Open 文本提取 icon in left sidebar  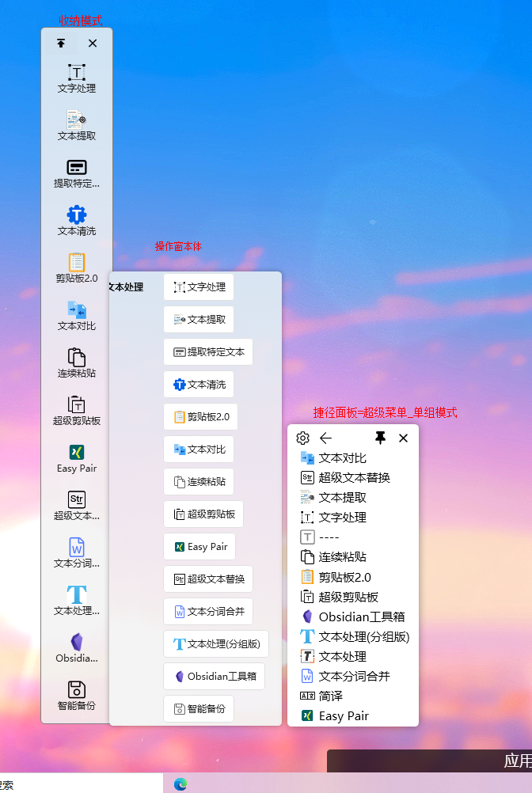point(76,126)
